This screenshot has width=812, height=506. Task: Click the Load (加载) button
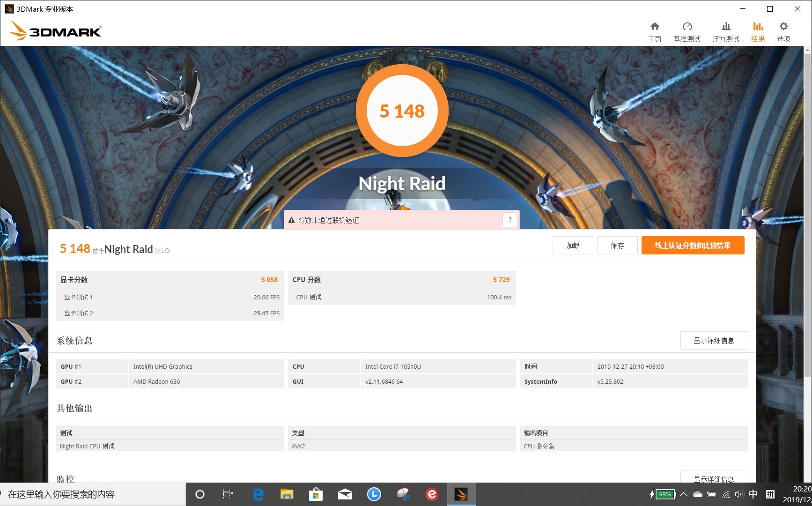pyautogui.click(x=573, y=246)
